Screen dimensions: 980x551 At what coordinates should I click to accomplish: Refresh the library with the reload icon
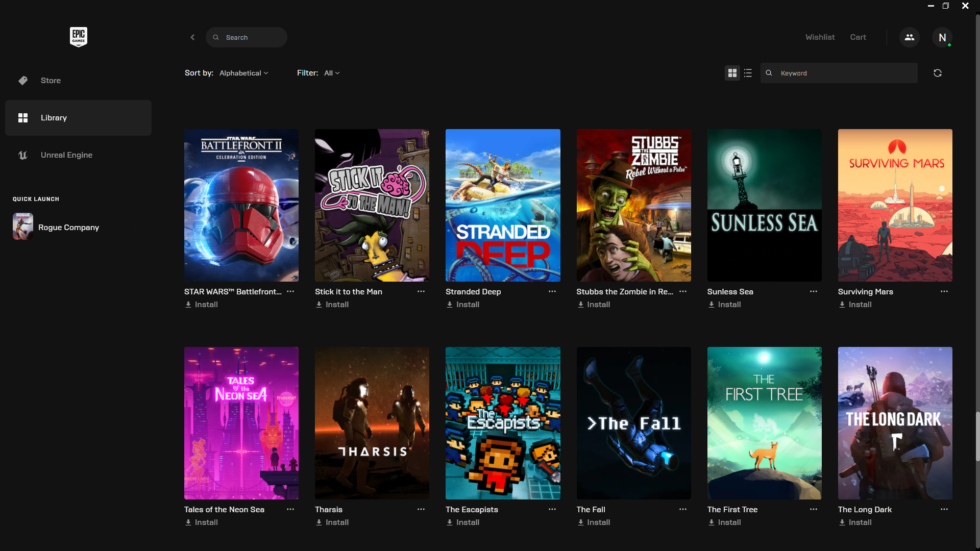(938, 73)
